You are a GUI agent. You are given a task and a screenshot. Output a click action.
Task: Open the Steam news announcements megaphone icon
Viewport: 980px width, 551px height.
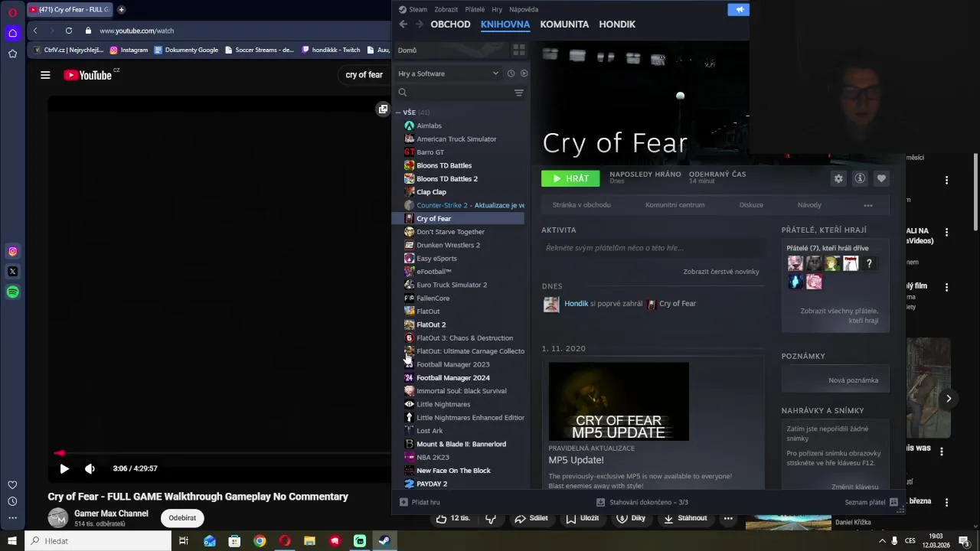click(739, 9)
